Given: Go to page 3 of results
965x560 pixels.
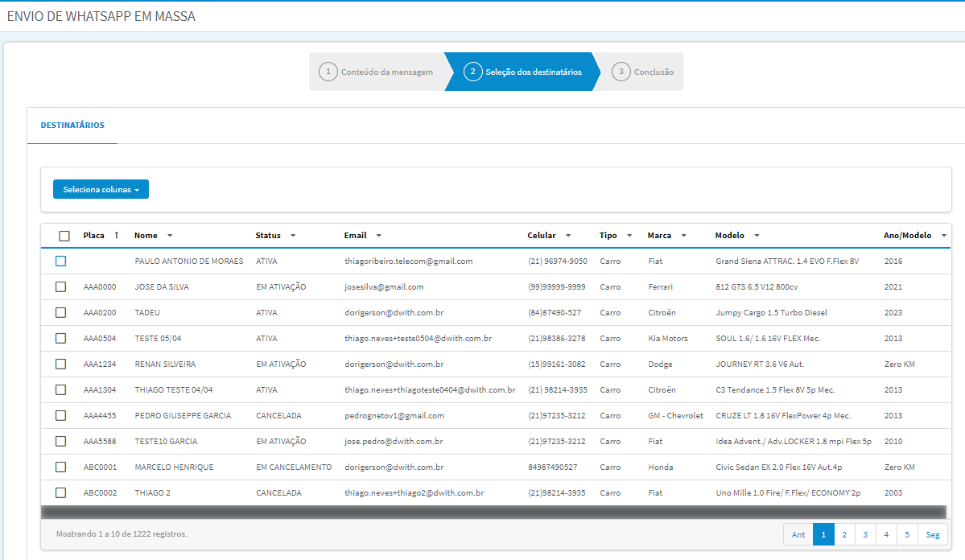Looking at the screenshot, I should (865, 535).
